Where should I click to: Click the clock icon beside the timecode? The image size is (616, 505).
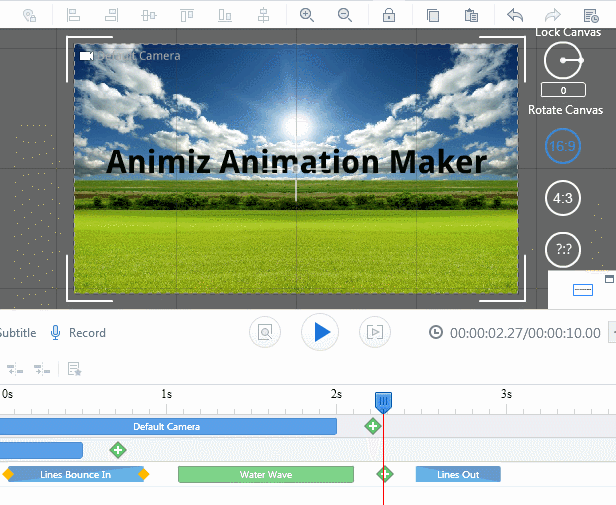(x=436, y=332)
